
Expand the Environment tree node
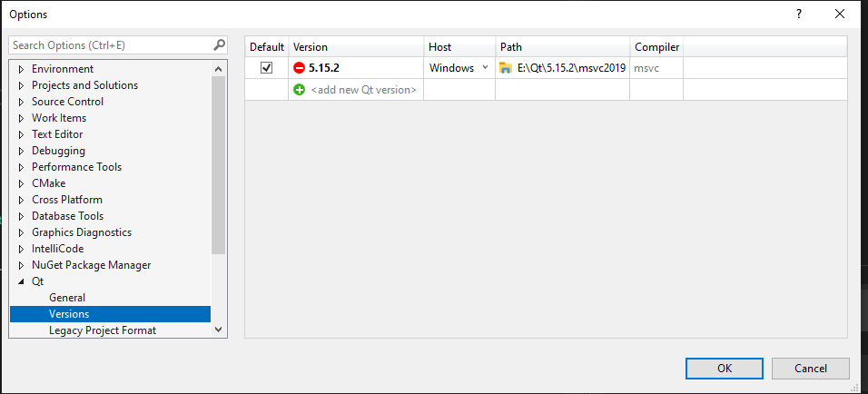22,69
